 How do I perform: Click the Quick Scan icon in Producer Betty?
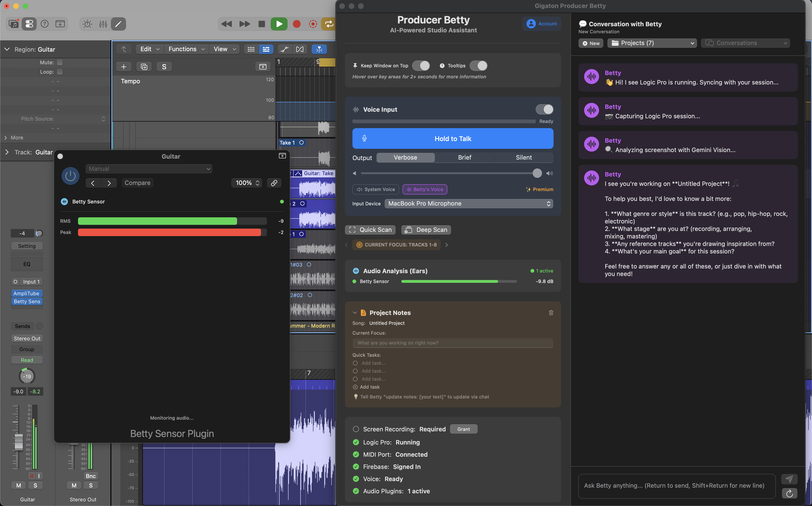(x=352, y=230)
